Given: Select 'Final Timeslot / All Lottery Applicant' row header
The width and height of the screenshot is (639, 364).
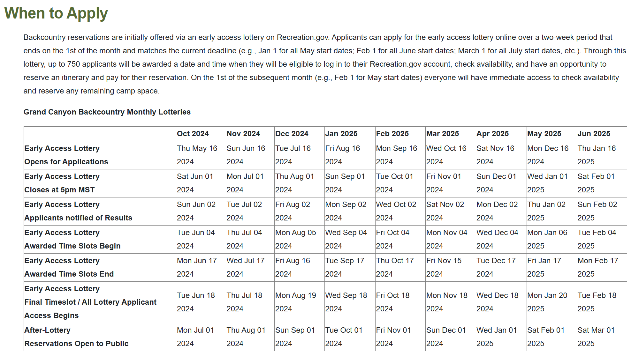Looking at the screenshot, I should [90, 302].
